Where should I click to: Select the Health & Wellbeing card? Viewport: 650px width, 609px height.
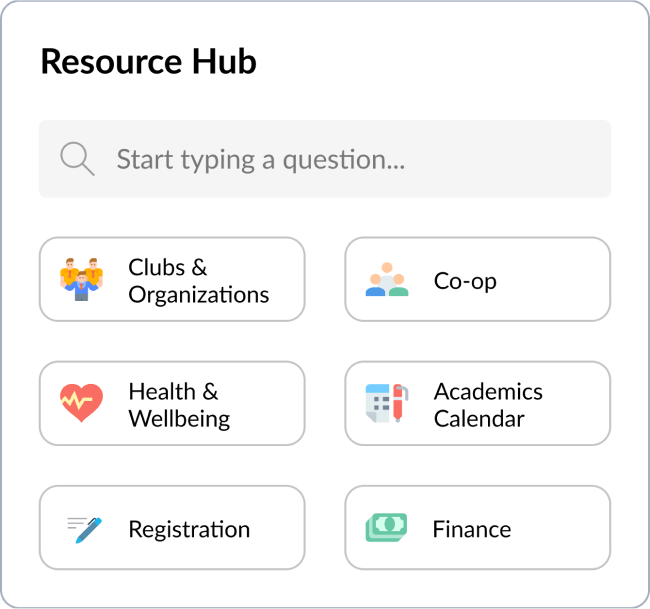point(172,403)
